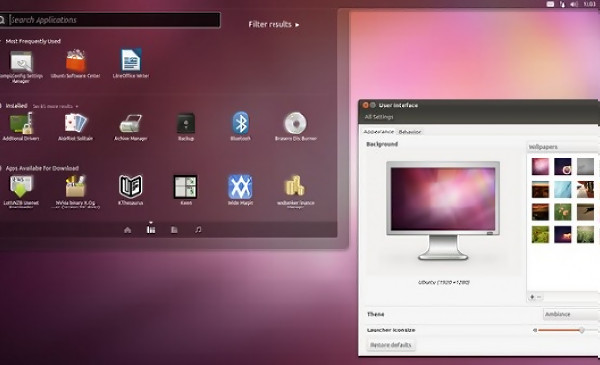600x365 pixels.
Task: Select Nvidia binary X.Org driver package
Action: coord(75,187)
